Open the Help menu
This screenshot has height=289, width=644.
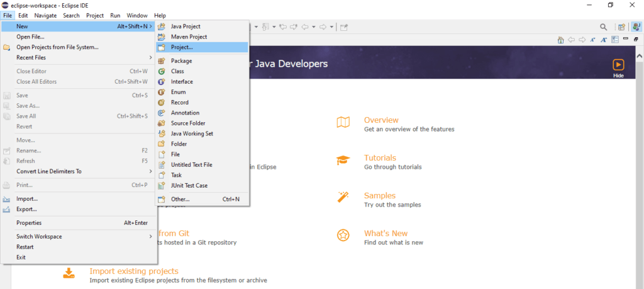(160, 16)
